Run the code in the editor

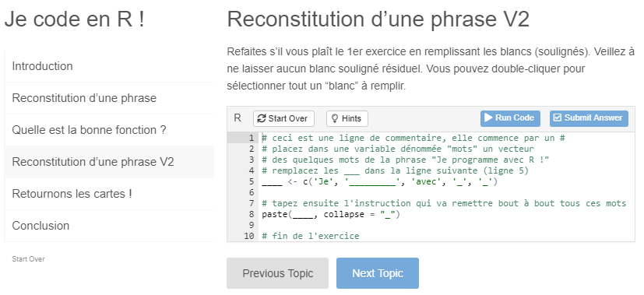(510, 118)
